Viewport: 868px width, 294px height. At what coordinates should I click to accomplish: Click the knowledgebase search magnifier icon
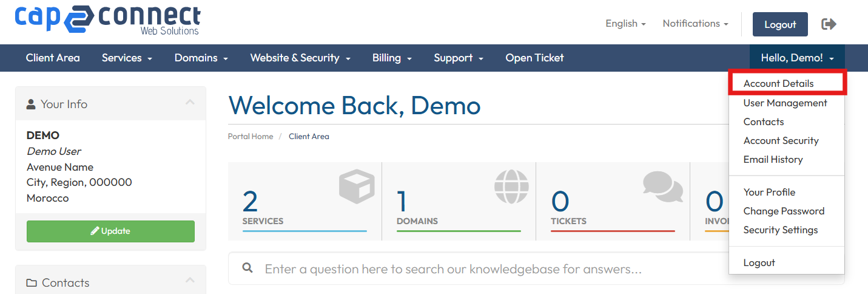pos(247,268)
